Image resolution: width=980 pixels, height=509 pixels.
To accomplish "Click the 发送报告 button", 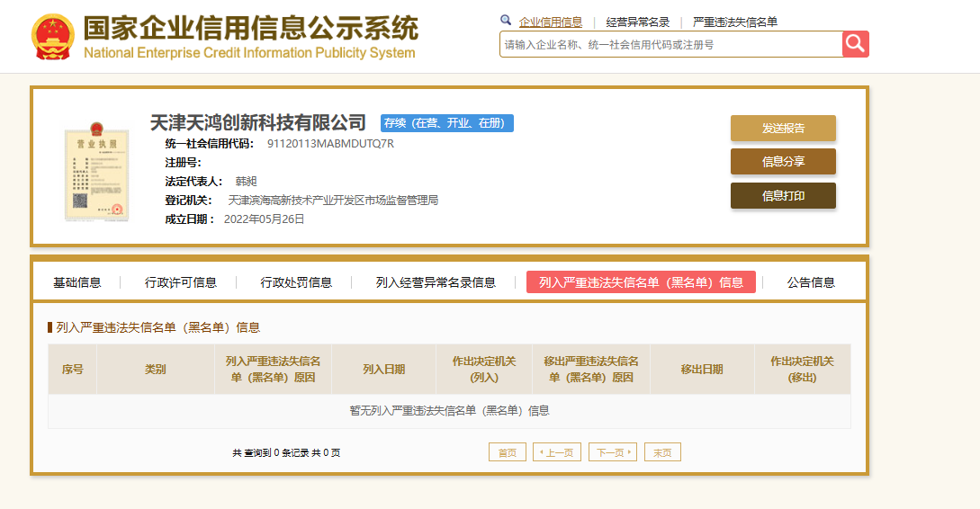I will pyautogui.click(x=783, y=128).
